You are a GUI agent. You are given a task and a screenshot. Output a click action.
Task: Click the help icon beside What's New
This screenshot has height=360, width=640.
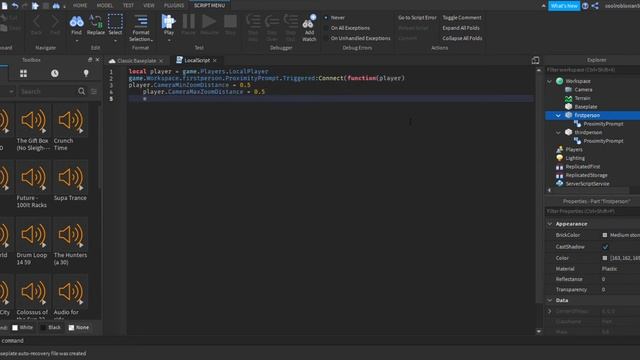(585, 6)
